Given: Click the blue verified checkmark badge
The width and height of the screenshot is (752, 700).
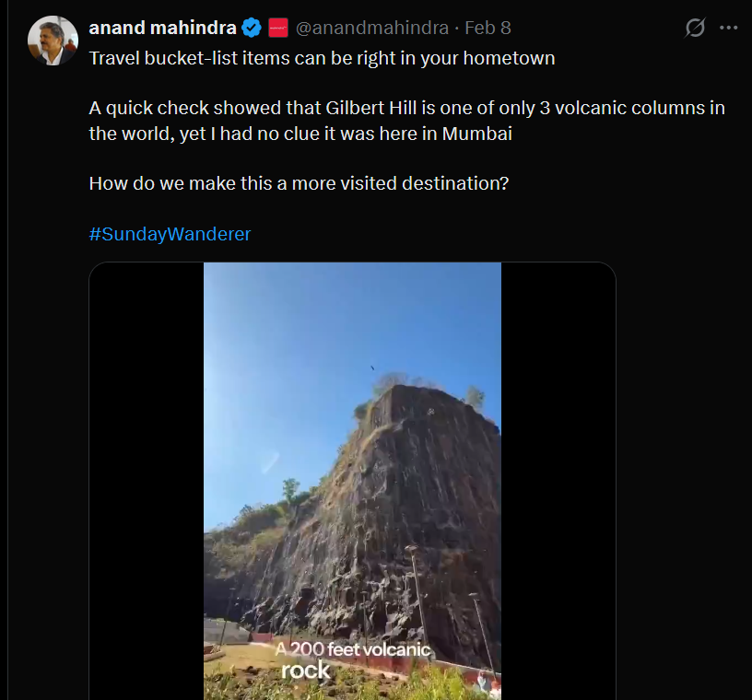Looking at the screenshot, I should coord(252,28).
